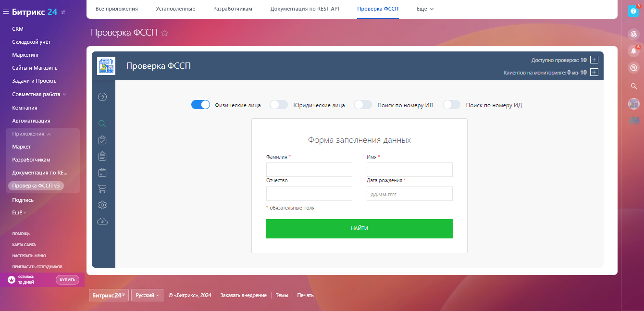Open ПОМОЩЬ link in left footer
Screen dimensions: 644x311
pos(21,234)
